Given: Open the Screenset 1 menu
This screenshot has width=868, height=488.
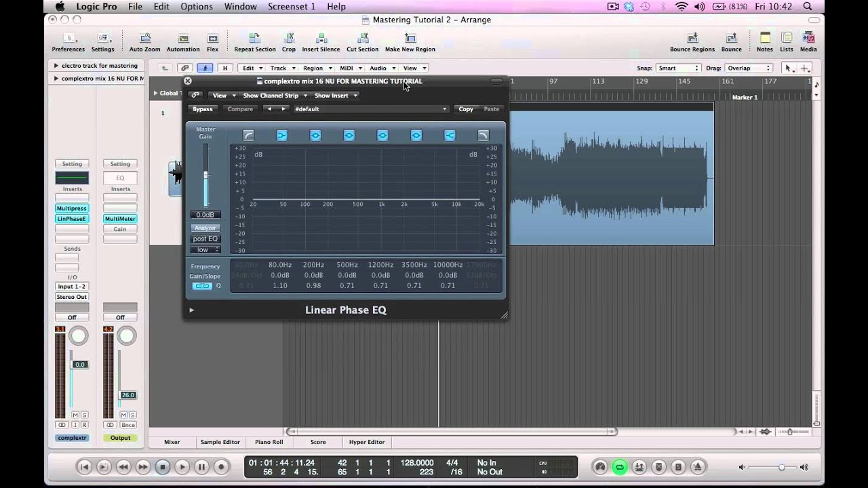Looking at the screenshot, I should click(x=292, y=7).
